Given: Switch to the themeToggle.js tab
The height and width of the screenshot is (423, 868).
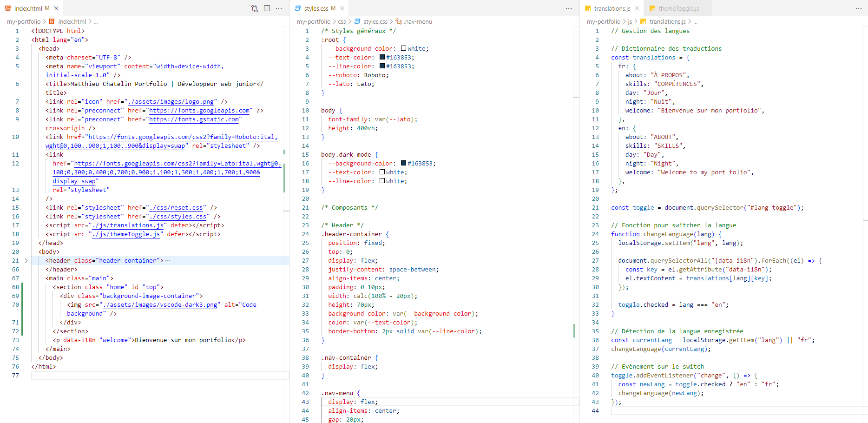Looking at the screenshot, I should pos(678,8).
